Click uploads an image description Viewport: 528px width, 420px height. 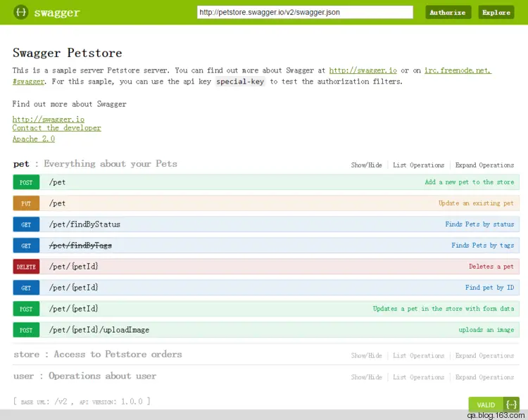(x=486, y=330)
